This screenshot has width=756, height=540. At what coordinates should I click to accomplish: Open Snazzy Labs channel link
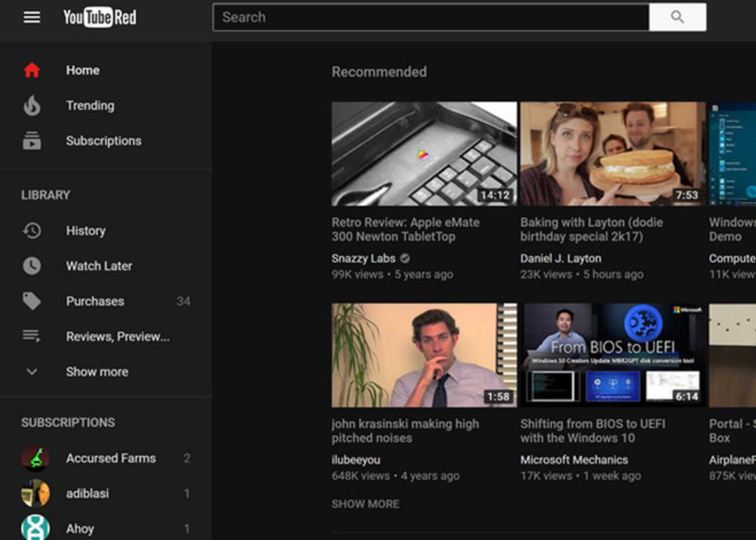tap(363, 258)
